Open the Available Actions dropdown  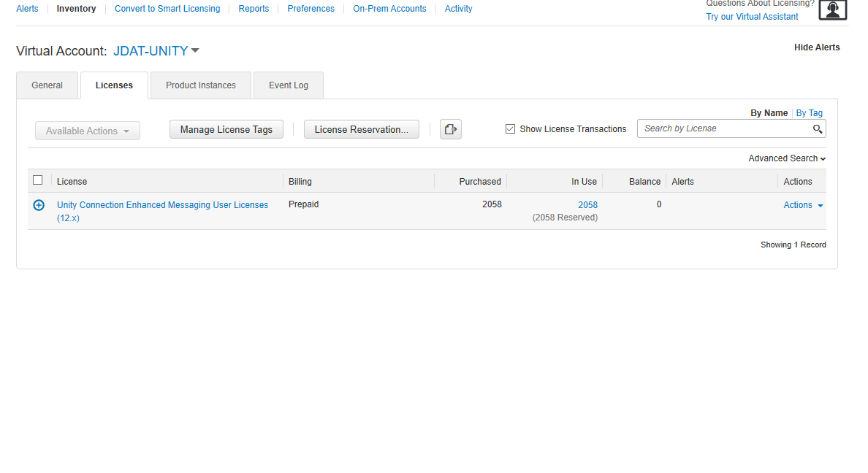[87, 130]
